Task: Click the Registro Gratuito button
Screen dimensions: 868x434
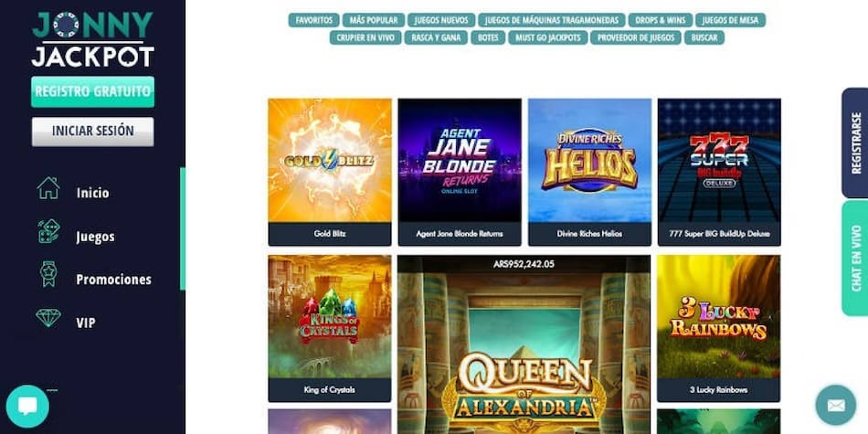Action: (x=93, y=91)
